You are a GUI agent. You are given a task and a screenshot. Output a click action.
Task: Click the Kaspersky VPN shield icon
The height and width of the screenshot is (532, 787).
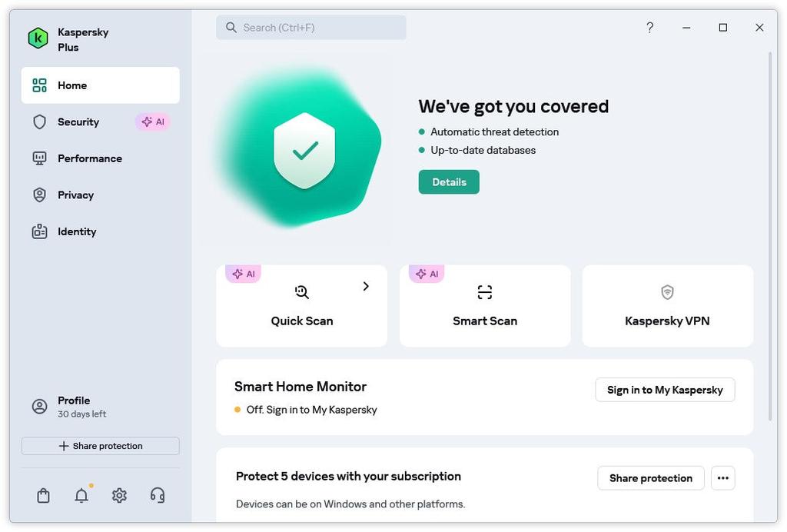pos(667,292)
